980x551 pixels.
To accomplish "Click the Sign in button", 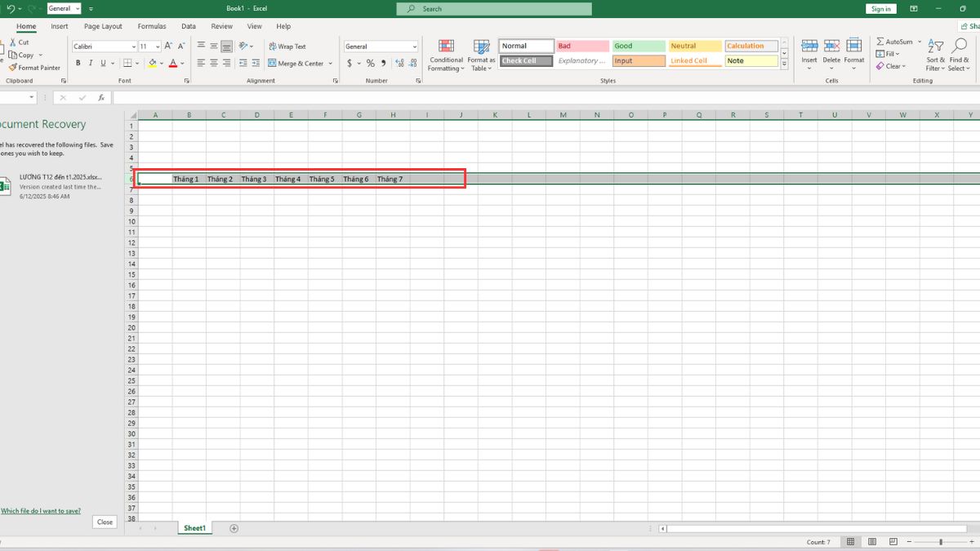I will click(880, 8).
